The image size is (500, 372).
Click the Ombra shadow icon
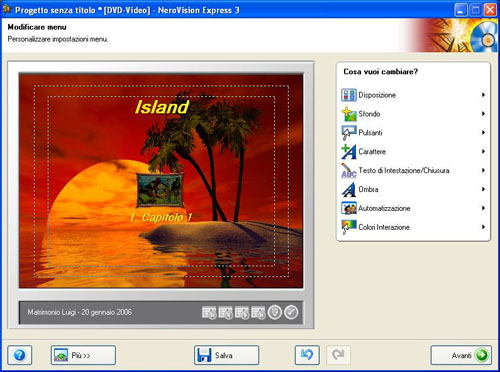coord(349,190)
